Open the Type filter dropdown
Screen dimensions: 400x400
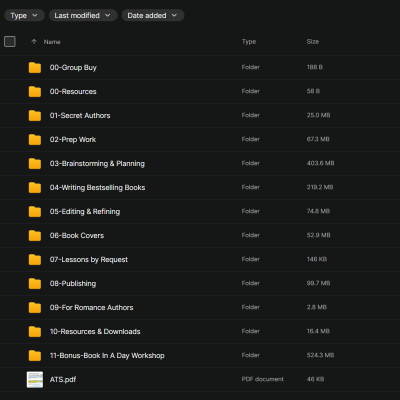[24, 15]
